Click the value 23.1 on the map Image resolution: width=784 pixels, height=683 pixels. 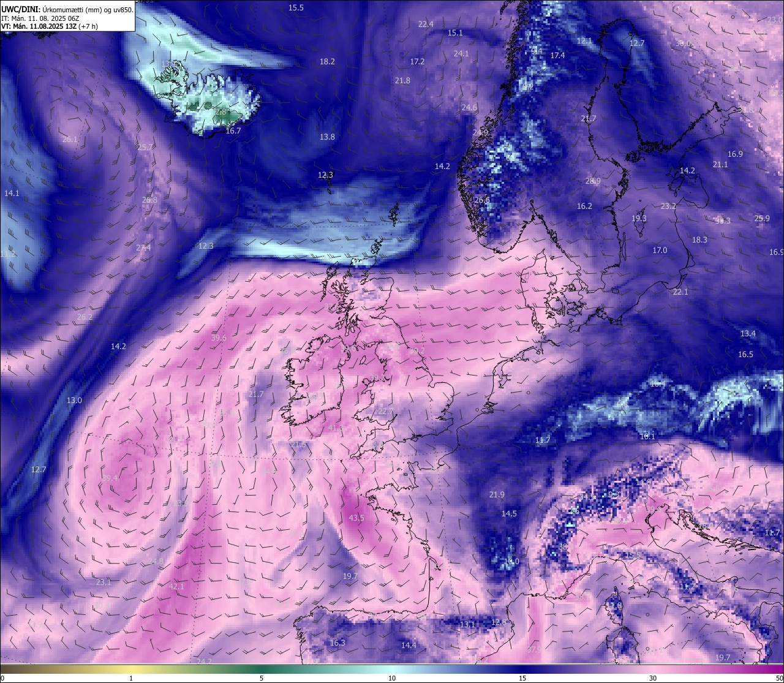pyautogui.click(x=104, y=582)
